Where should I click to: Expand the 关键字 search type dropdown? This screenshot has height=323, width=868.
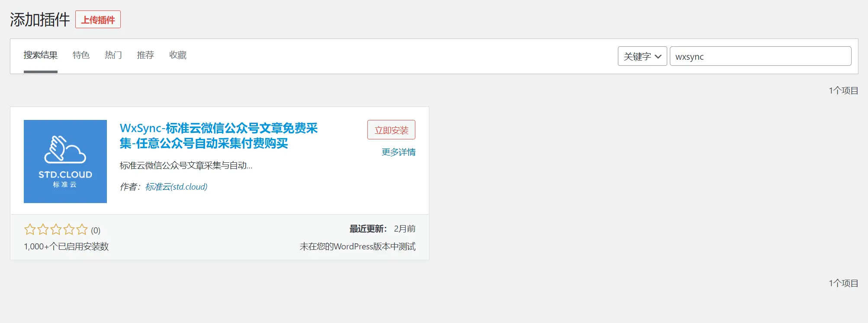(642, 56)
